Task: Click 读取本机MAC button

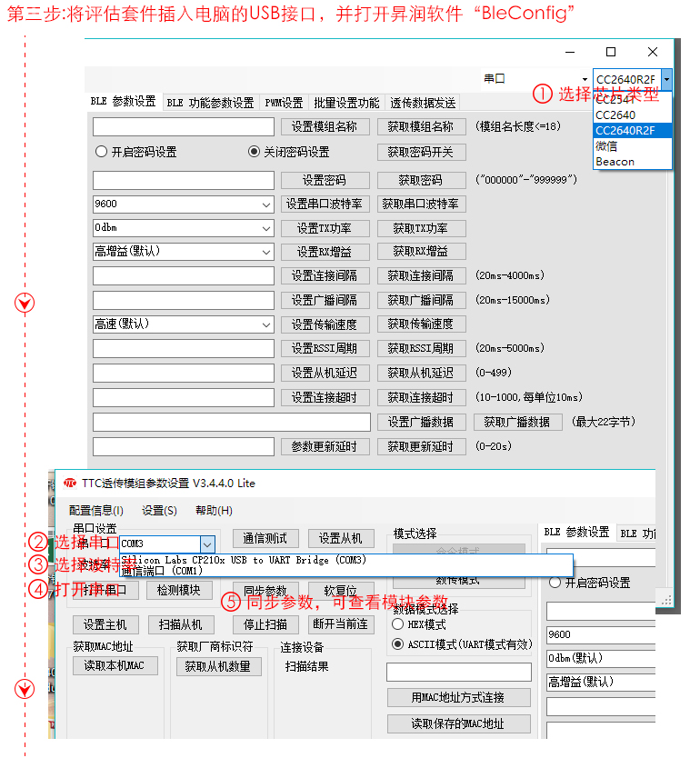Action: (115, 666)
